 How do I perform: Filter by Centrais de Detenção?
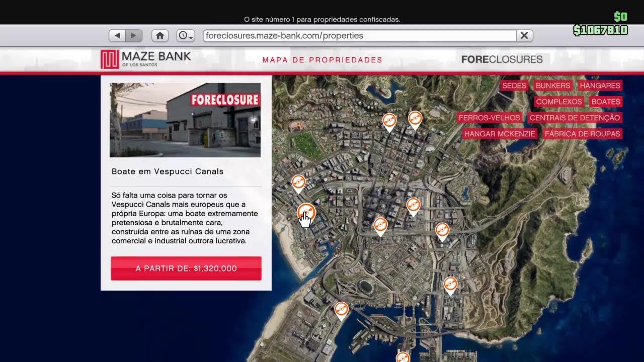(575, 118)
